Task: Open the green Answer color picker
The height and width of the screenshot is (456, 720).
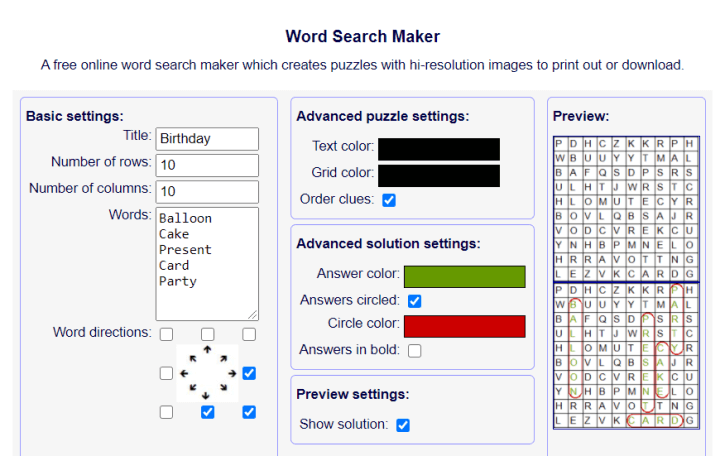Action: [465, 277]
